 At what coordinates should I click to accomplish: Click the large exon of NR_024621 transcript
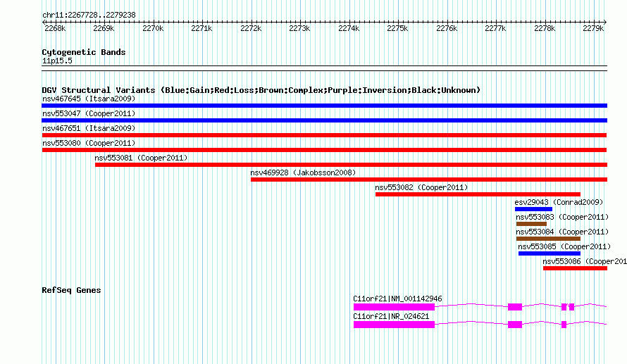pyautogui.click(x=394, y=325)
